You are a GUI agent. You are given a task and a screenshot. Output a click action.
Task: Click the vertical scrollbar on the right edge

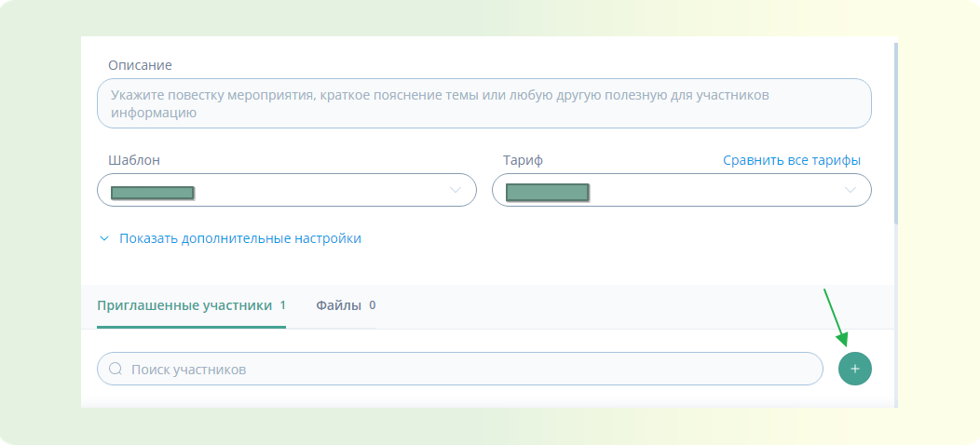(x=896, y=130)
